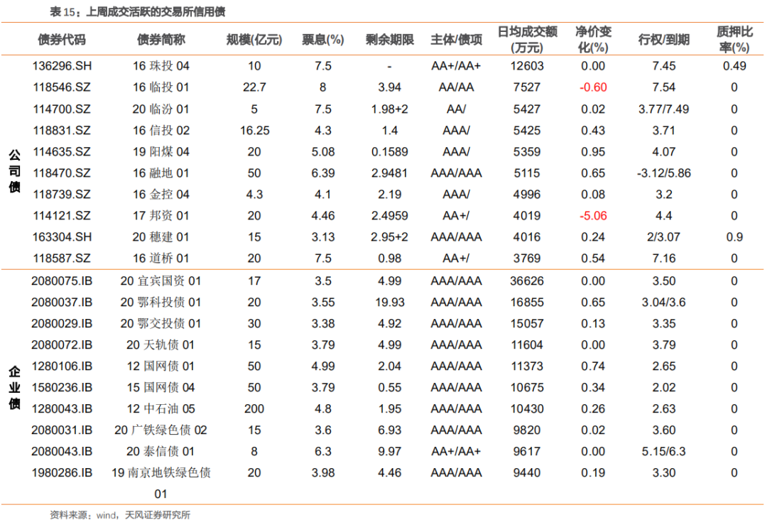Select bond code 2080031.IB
Image resolution: width=767 pixels, height=532 pixels.
click(x=62, y=430)
